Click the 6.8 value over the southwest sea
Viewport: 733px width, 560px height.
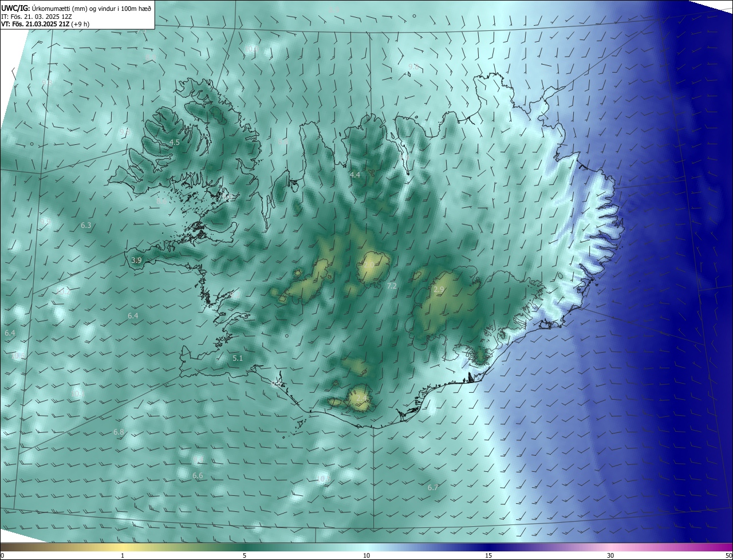(x=119, y=432)
